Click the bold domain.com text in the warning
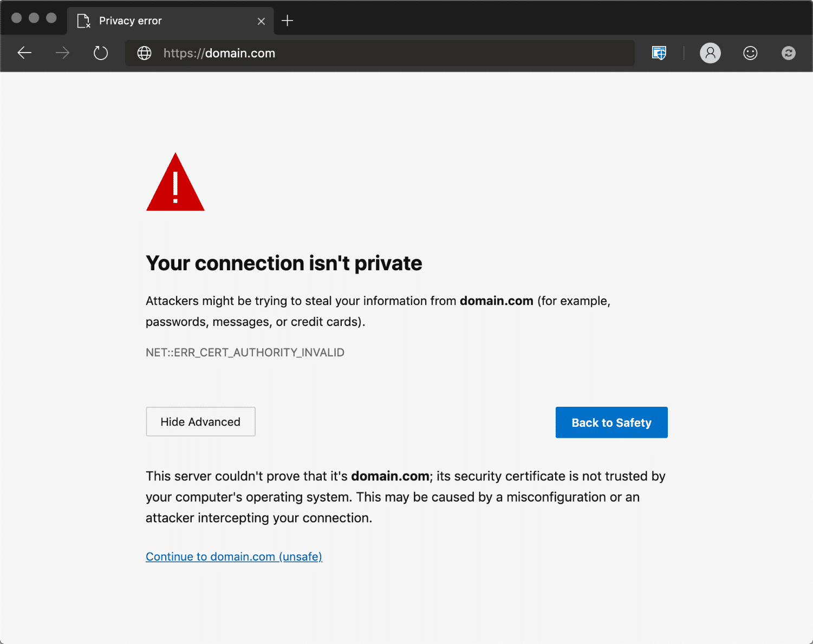813x644 pixels. pos(496,301)
